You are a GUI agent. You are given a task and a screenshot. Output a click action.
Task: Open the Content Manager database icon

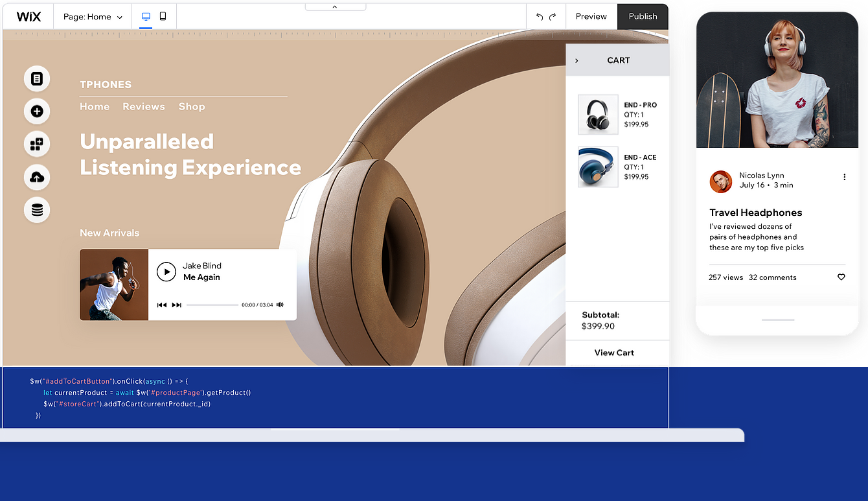pos(37,210)
